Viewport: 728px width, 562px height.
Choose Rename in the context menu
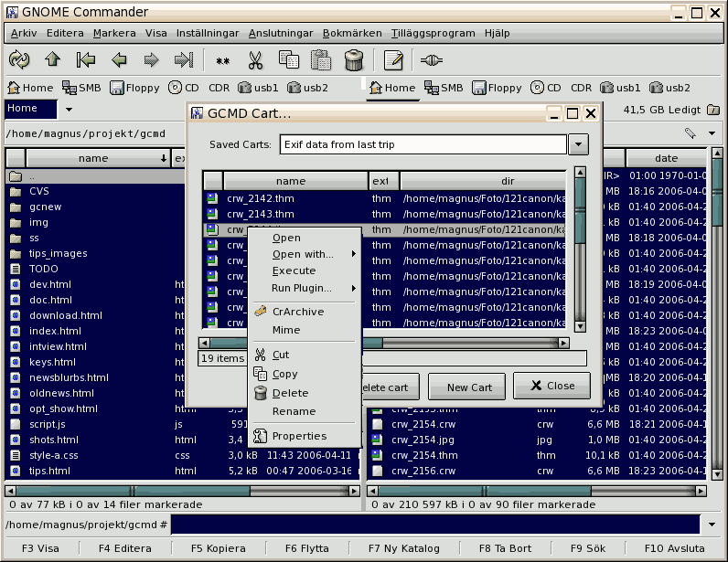[305, 411]
